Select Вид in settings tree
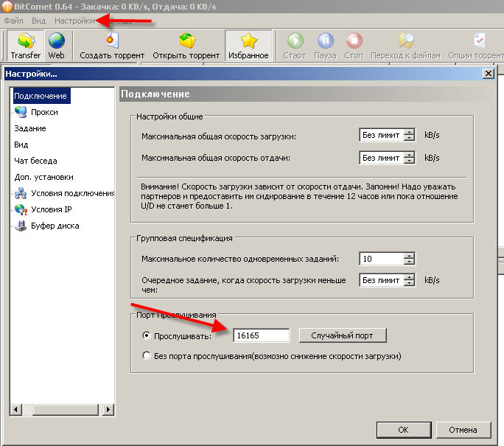 (21, 144)
